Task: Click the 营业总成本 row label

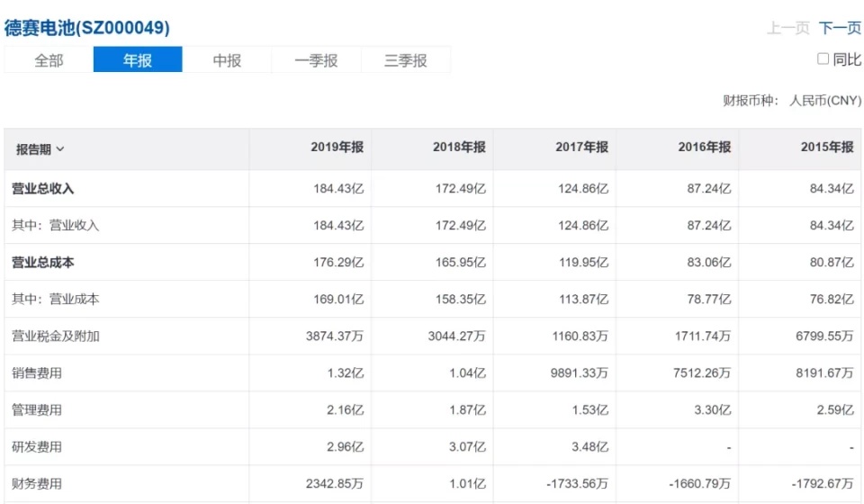Action: (x=42, y=263)
